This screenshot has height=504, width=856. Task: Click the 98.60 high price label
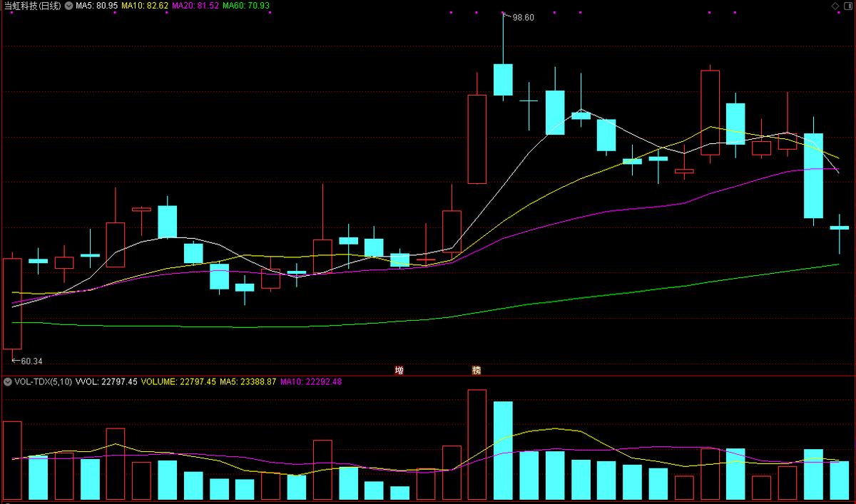click(x=523, y=18)
